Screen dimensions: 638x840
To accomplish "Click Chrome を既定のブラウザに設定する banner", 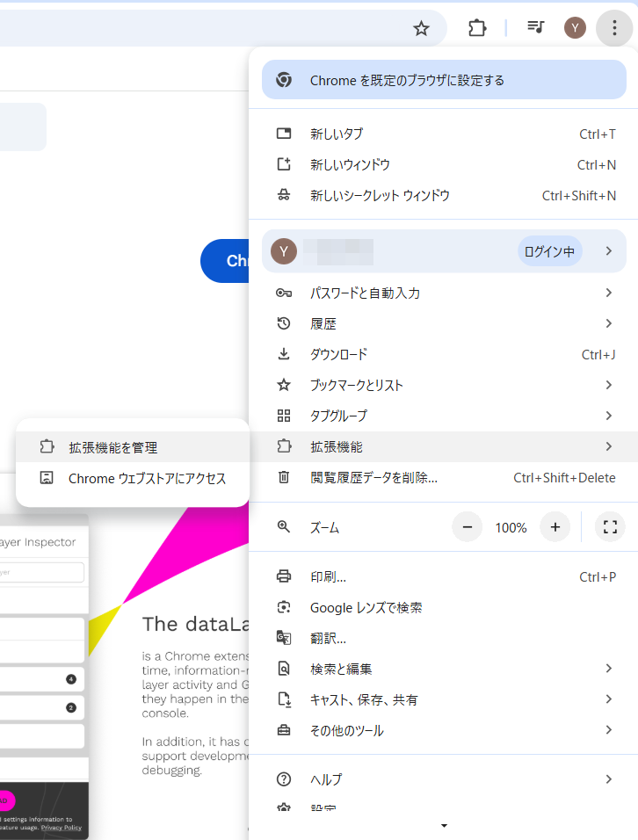I will (x=444, y=80).
